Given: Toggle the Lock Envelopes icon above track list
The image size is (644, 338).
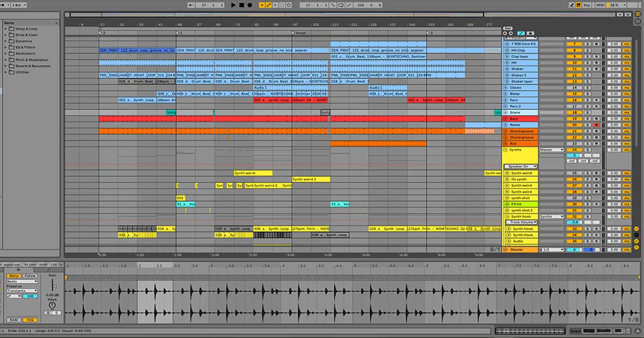Looking at the screenshot, I should tap(530, 33).
